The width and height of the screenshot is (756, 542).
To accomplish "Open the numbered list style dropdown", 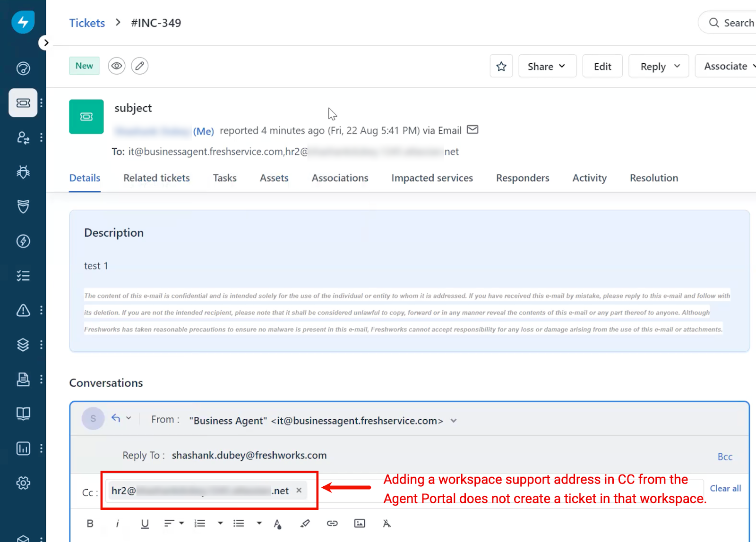I will (220, 523).
